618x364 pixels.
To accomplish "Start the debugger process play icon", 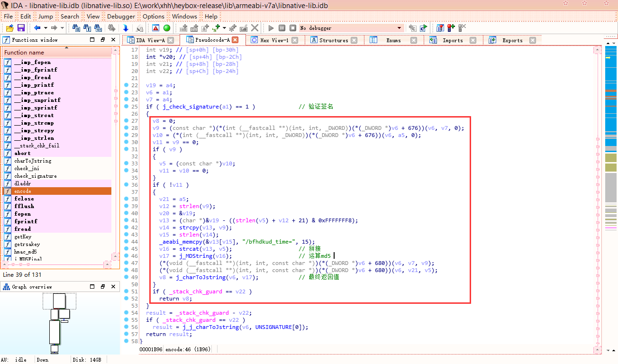I will [x=271, y=28].
